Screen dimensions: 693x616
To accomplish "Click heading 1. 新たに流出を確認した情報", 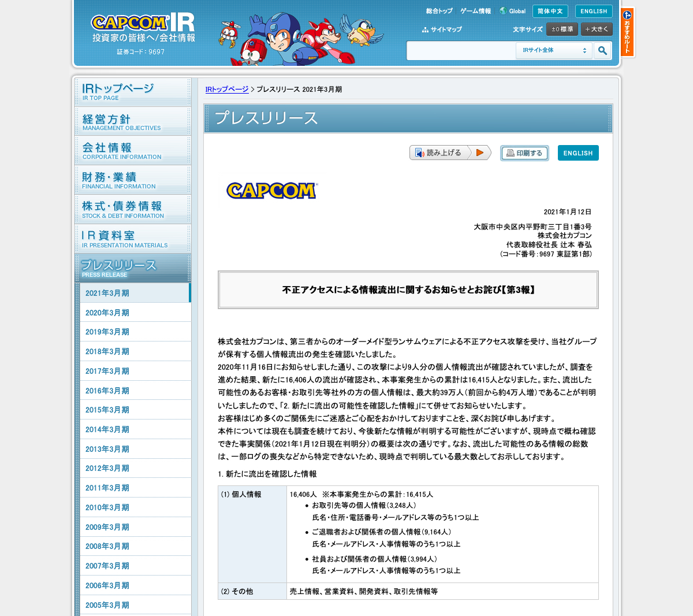I will 267,474.
